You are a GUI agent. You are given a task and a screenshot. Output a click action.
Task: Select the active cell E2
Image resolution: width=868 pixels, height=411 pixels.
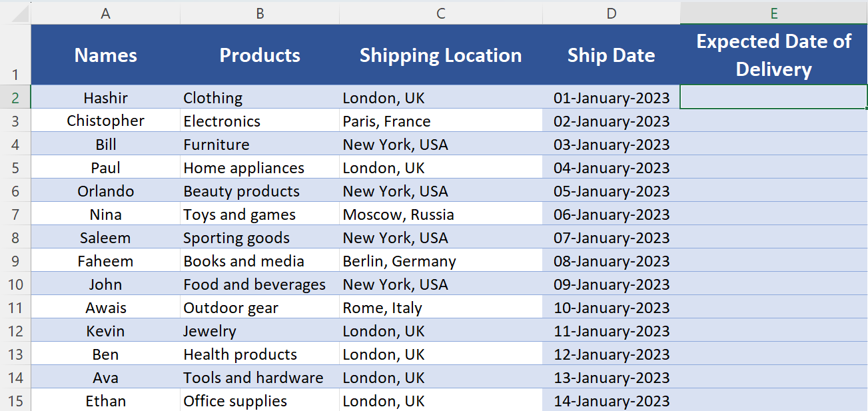pyautogui.click(x=773, y=98)
